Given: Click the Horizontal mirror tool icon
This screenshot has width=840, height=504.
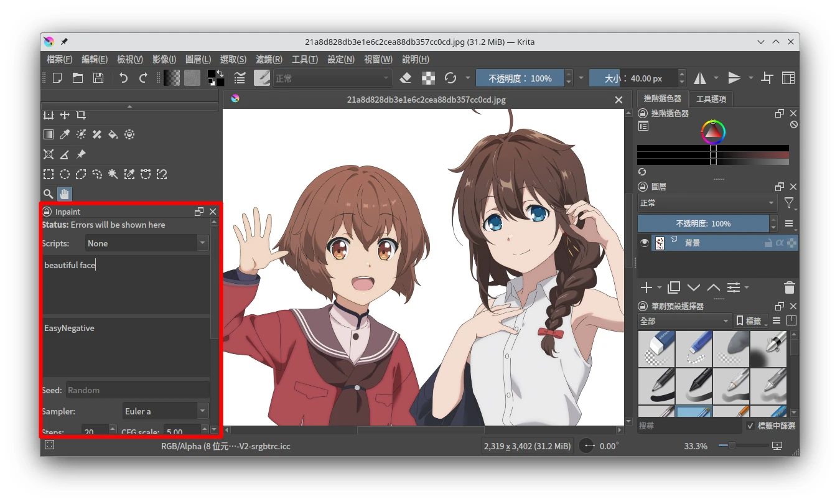Looking at the screenshot, I should click(x=700, y=78).
